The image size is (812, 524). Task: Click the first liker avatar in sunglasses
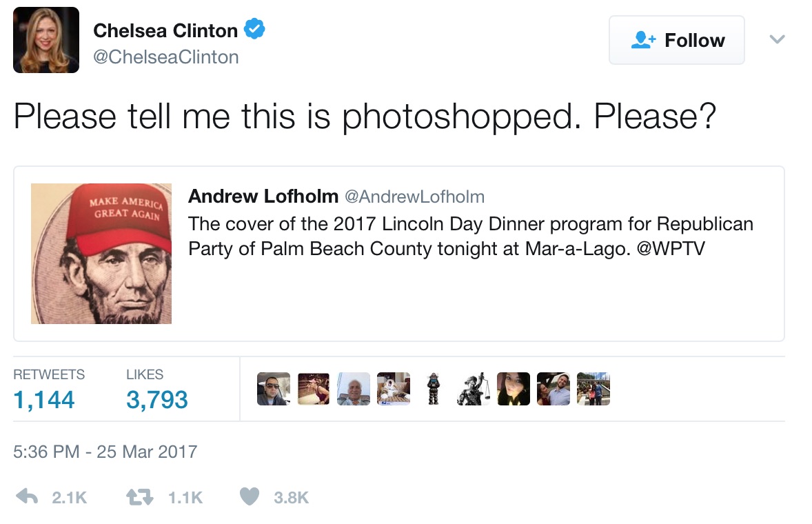pyautogui.click(x=273, y=389)
